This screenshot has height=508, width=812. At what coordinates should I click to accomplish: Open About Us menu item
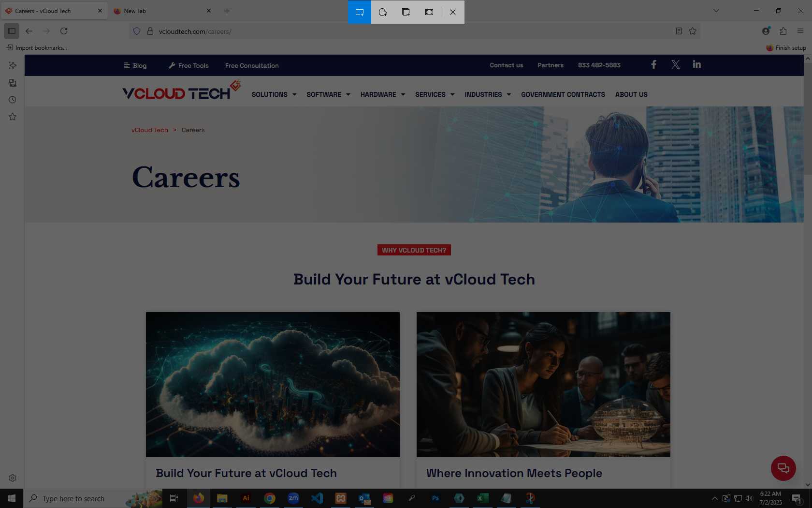click(631, 94)
